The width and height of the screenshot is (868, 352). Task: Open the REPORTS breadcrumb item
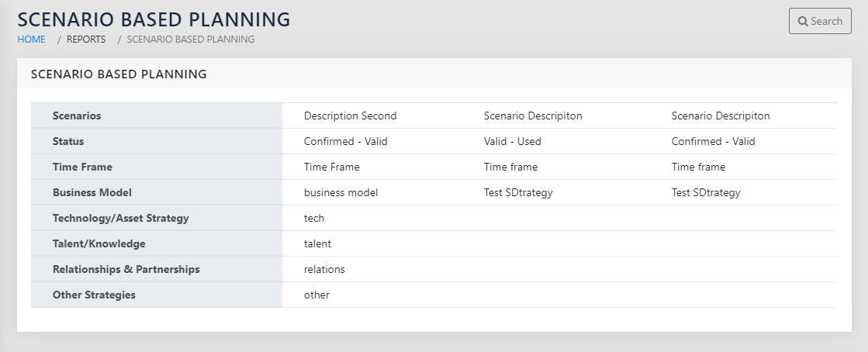click(x=86, y=39)
